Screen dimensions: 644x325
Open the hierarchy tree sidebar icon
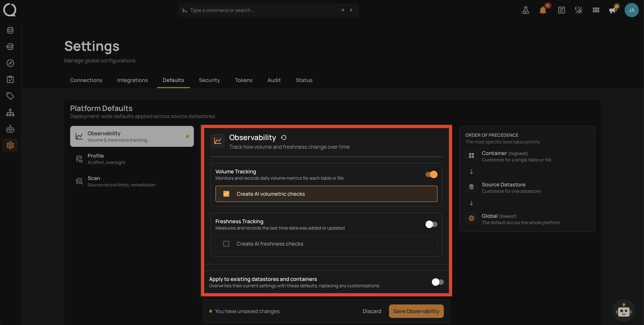[x=10, y=112]
